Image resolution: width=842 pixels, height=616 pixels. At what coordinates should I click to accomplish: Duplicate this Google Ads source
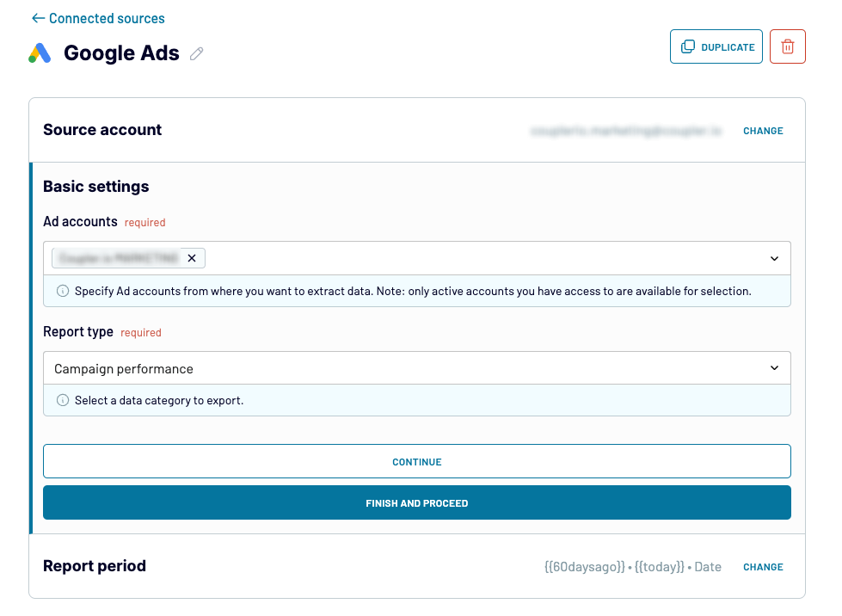click(x=716, y=46)
